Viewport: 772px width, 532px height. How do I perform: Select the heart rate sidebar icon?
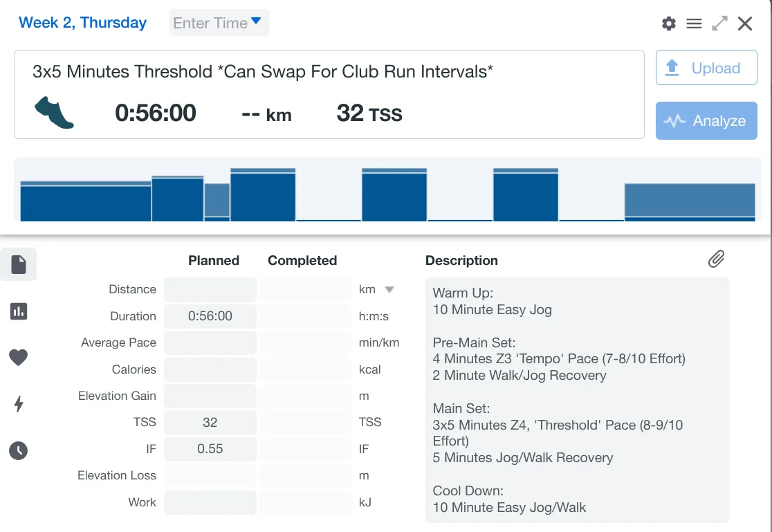click(19, 358)
